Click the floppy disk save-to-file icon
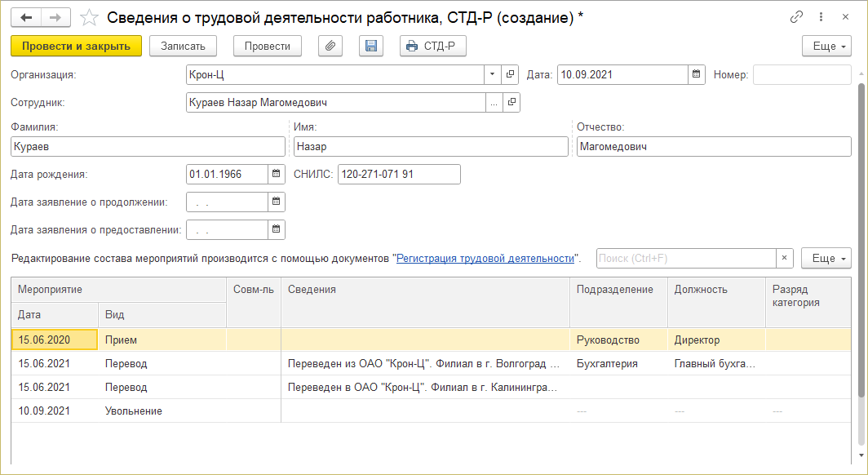 [x=371, y=47]
